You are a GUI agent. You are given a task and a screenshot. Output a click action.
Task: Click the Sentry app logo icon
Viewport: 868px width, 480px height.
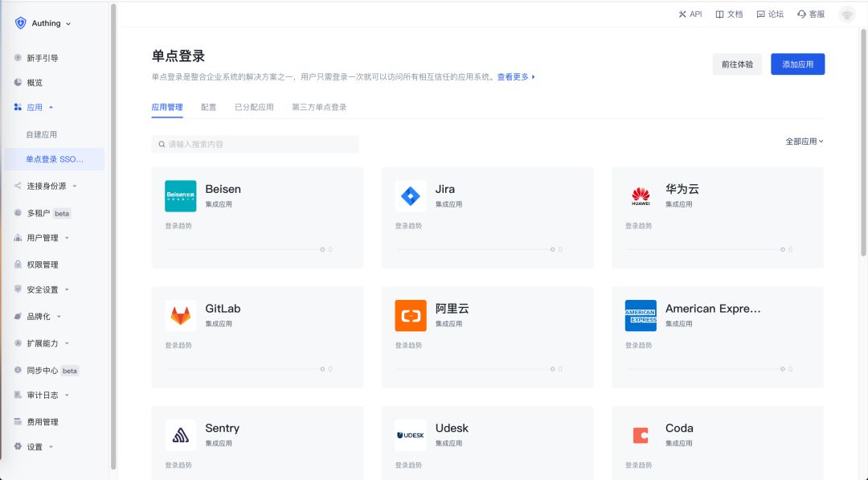click(180, 435)
